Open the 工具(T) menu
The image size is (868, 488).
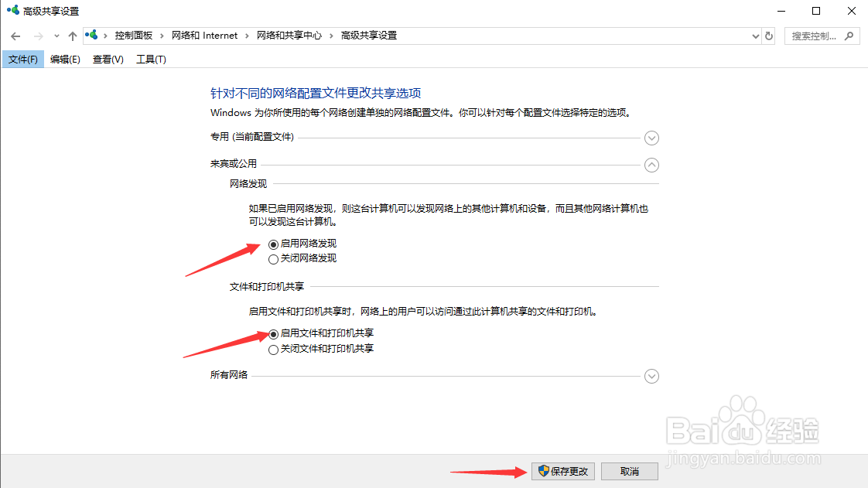coord(151,59)
